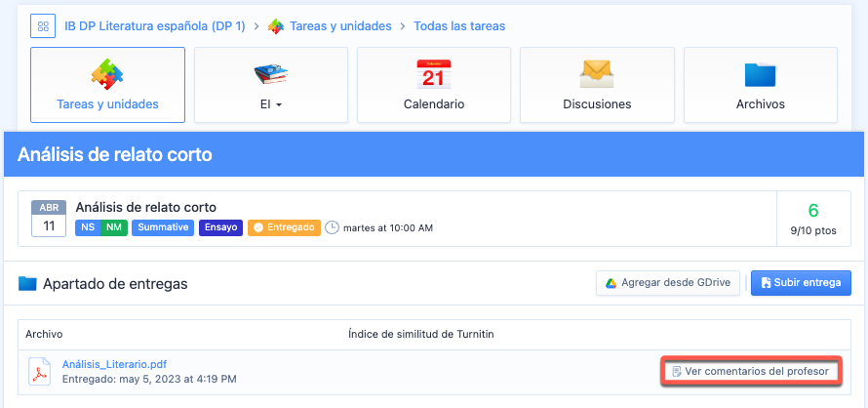Viewport: 868px width, 408px height.
Task: Click the puzzle icon in Tareas y unidades tab
Action: (x=107, y=74)
